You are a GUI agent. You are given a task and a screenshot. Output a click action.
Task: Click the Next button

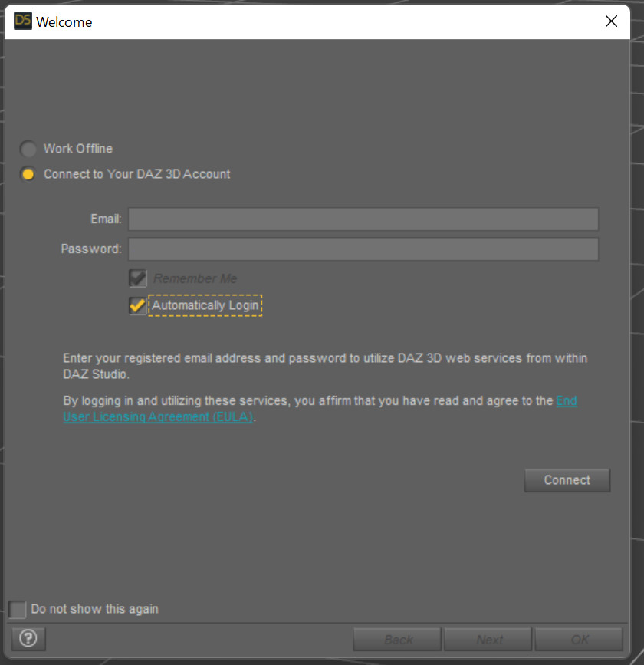(x=488, y=639)
